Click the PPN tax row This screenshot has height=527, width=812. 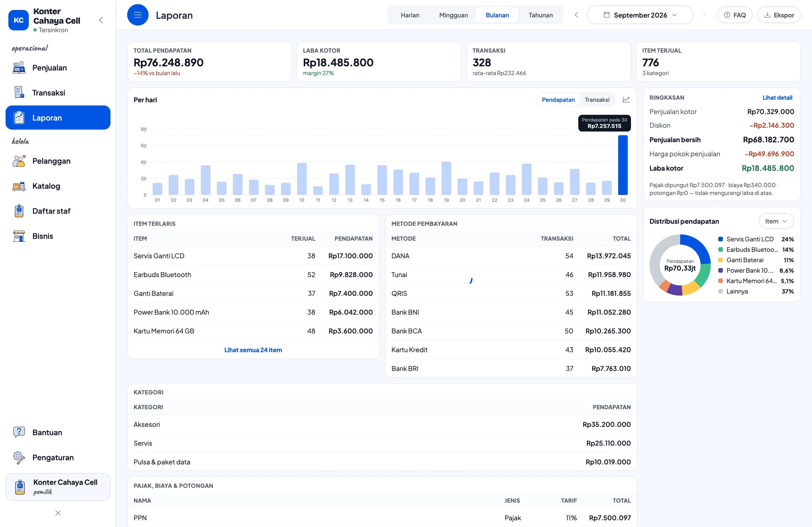pos(382,518)
